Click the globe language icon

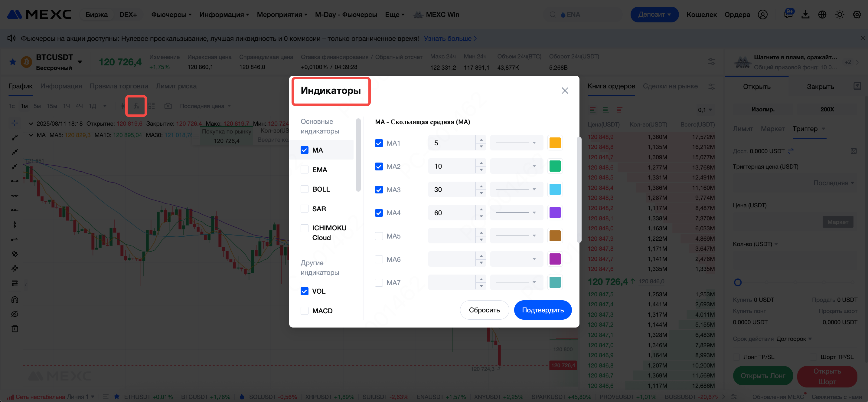coord(822,15)
